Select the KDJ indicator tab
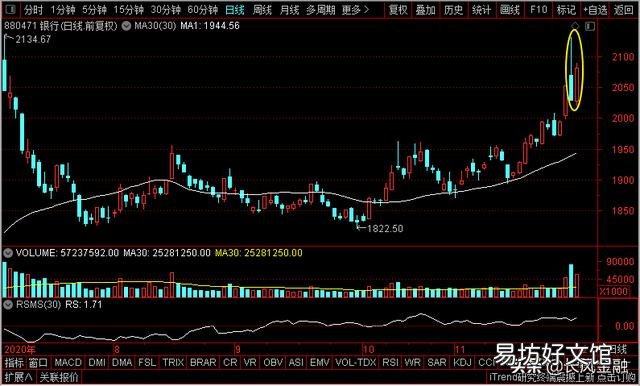Screen dimensions: 640x386 [462, 362]
